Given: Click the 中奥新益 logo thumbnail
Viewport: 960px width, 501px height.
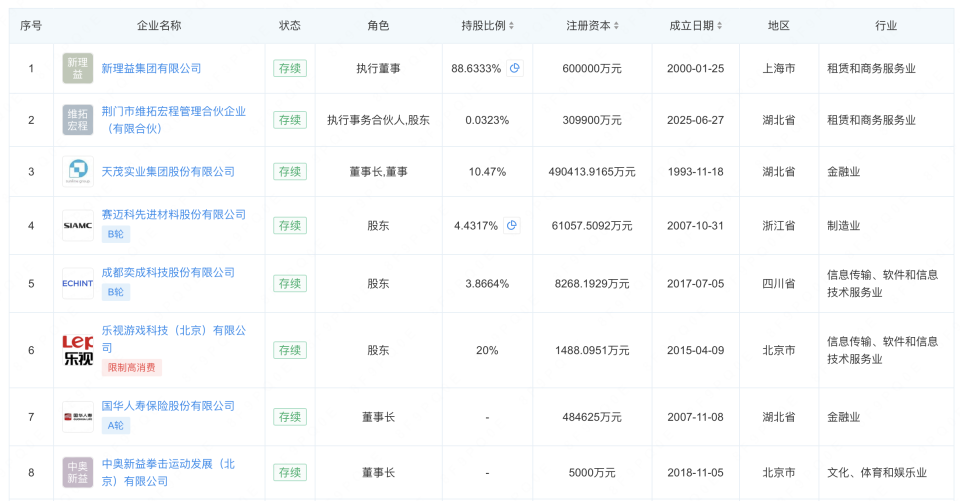Looking at the screenshot, I should 78,472.
